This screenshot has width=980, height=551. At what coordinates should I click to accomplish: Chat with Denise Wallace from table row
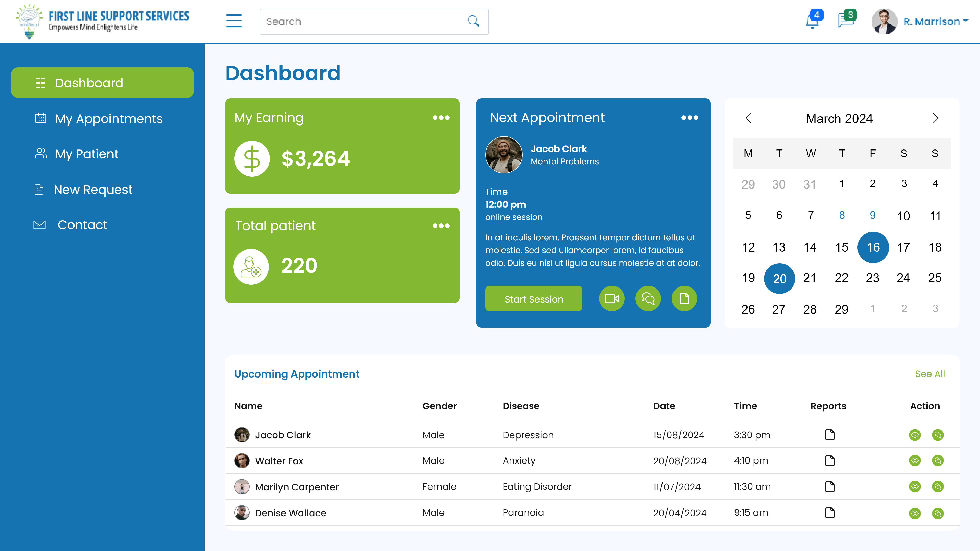pos(938,513)
